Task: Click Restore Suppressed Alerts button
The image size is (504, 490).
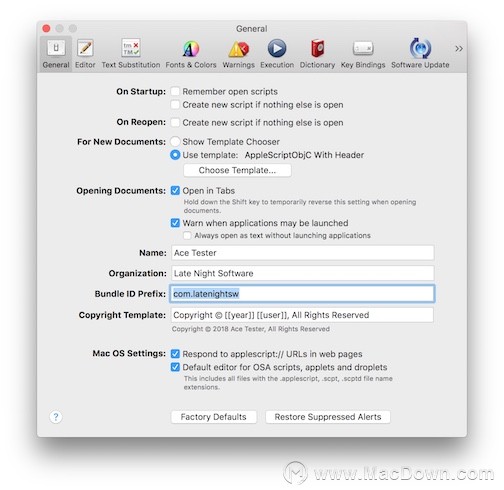Action: point(328,417)
